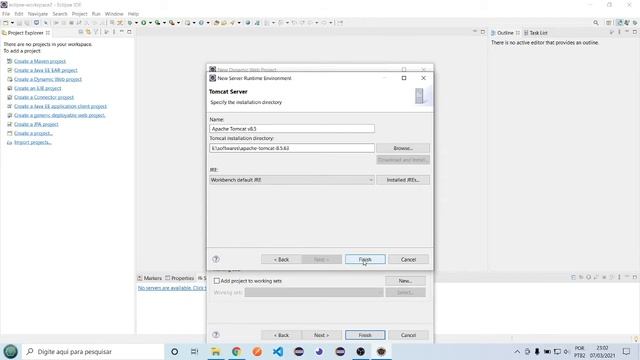Open the Edit menu
Viewport: 640px width, 360px height.
pyautogui.click(x=19, y=14)
